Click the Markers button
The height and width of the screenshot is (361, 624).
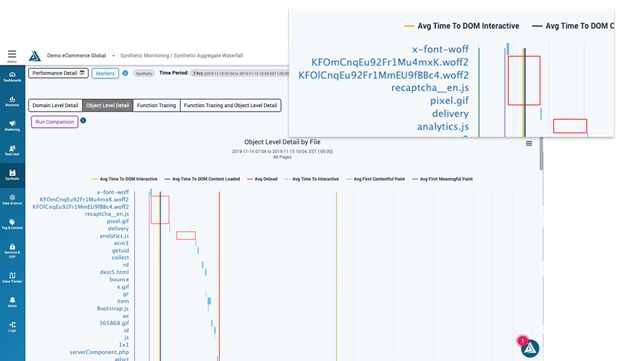105,73
